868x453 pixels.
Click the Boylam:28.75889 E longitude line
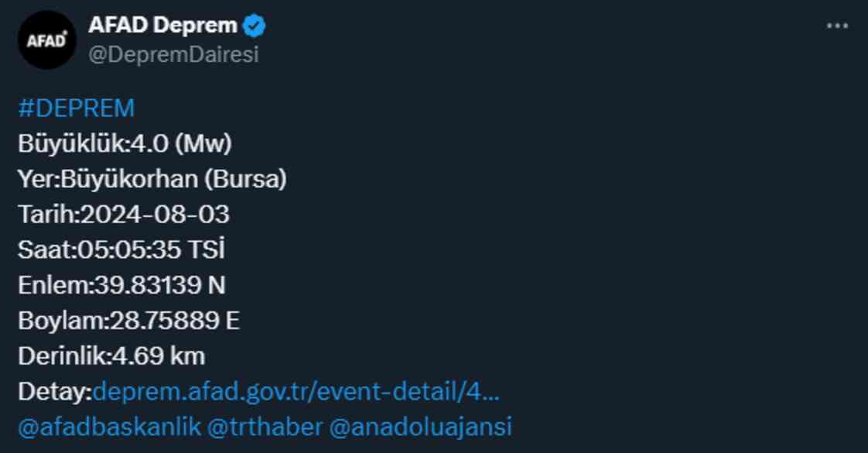click(x=128, y=321)
